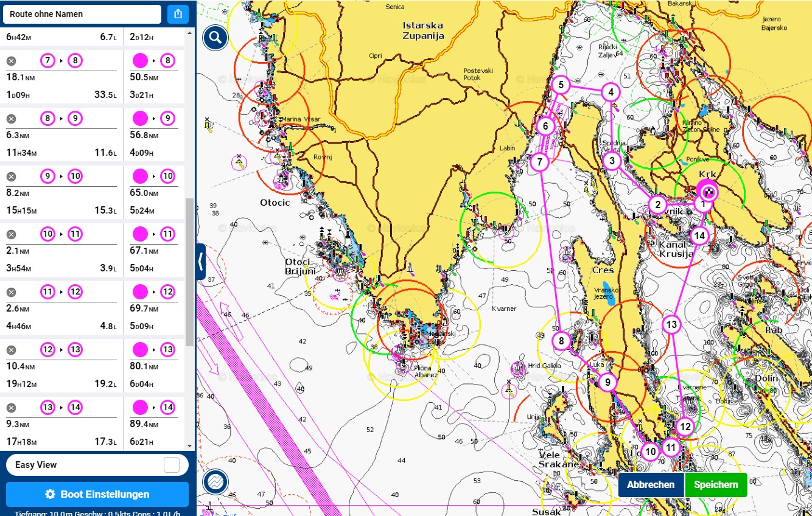Click waypoint 9 in leg 8 to 9
The width and height of the screenshot is (812, 516).
(75, 119)
